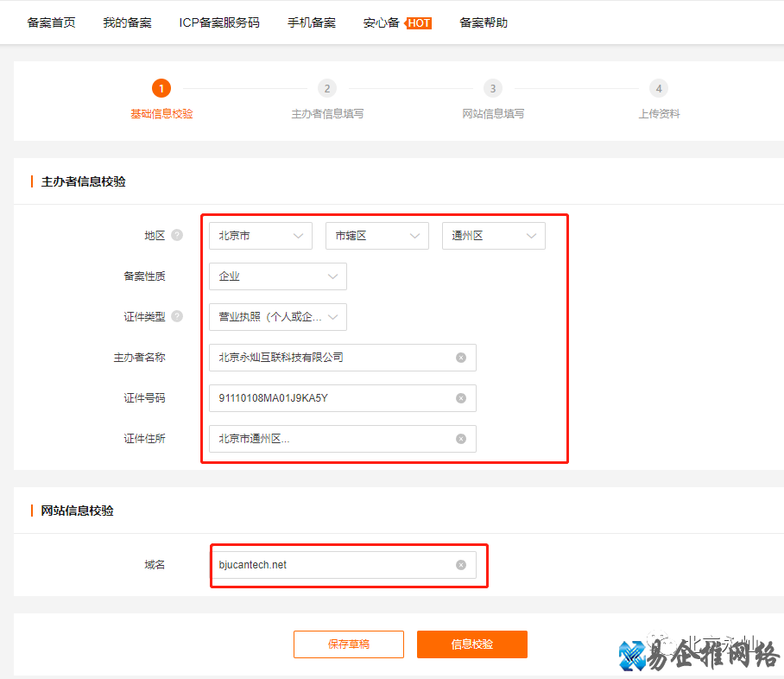Click step circle 4 上传资料

(659, 87)
